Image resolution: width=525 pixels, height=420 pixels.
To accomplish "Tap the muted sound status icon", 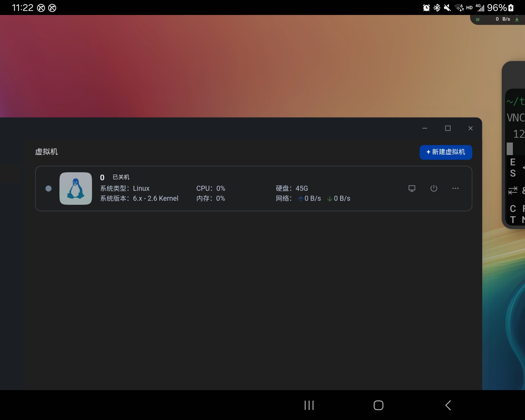I will click(x=447, y=8).
